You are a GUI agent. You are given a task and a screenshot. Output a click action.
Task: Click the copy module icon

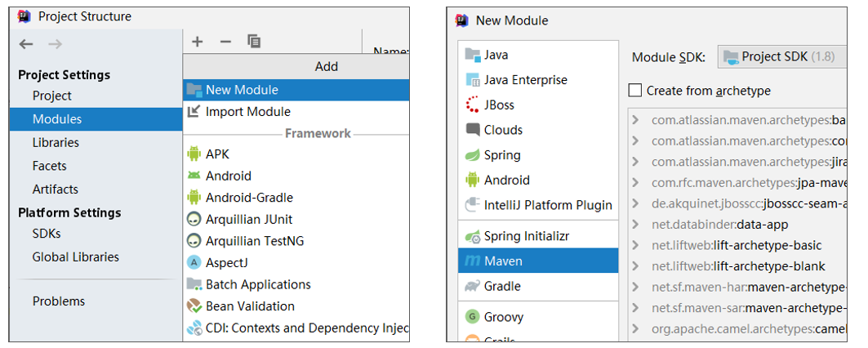[x=254, y=41]
